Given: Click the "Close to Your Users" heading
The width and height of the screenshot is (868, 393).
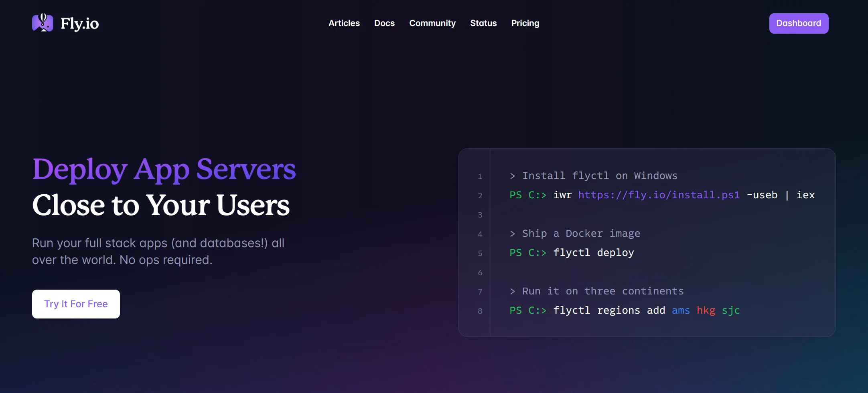Looking at the screenshot, I should tap(161, 205).
